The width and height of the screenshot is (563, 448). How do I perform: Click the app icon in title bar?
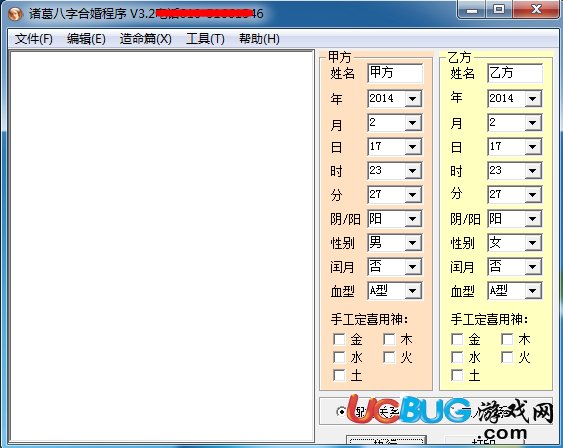point(15,14)
